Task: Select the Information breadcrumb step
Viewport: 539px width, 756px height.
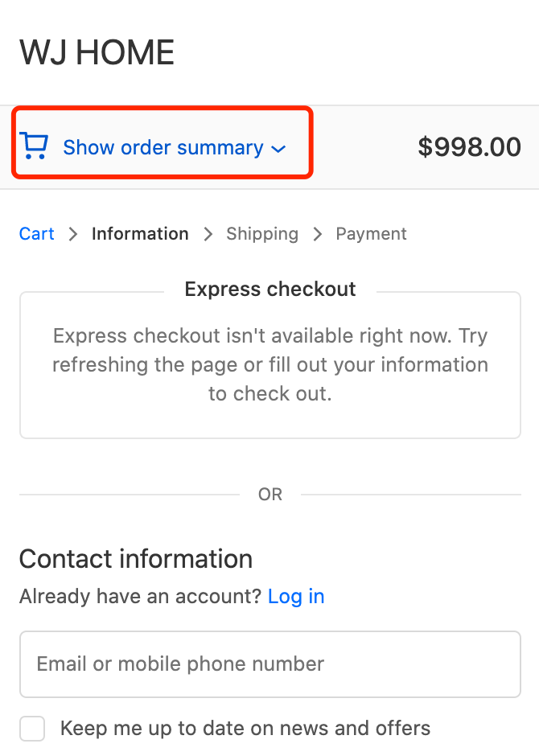Action: [x=140, y=234]
